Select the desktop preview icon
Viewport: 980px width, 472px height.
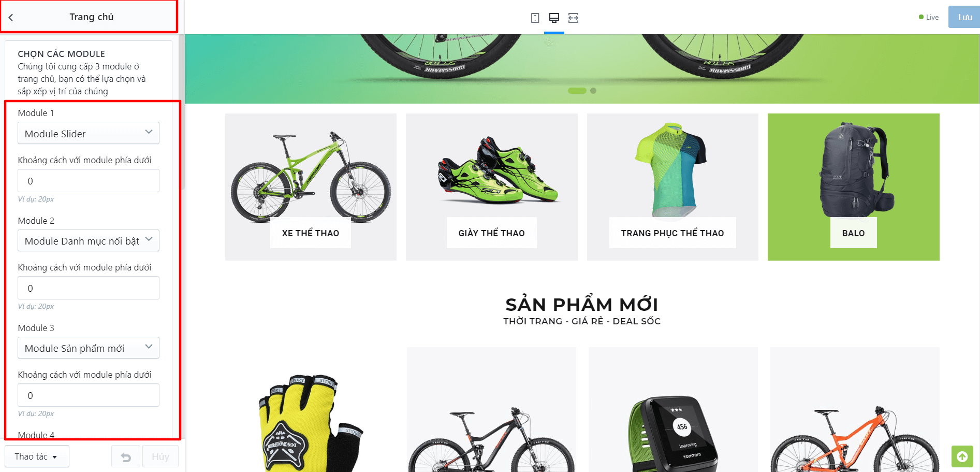click(x=554, y=18)
